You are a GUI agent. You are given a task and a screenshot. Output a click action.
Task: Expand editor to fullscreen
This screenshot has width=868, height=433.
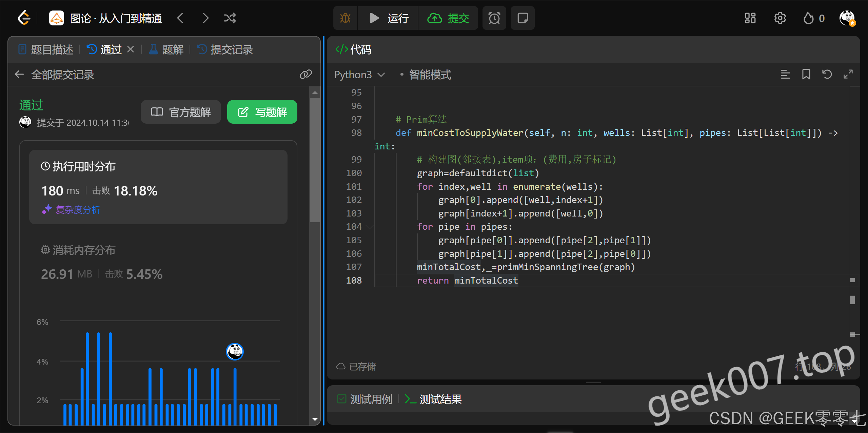tap(848, 74)
